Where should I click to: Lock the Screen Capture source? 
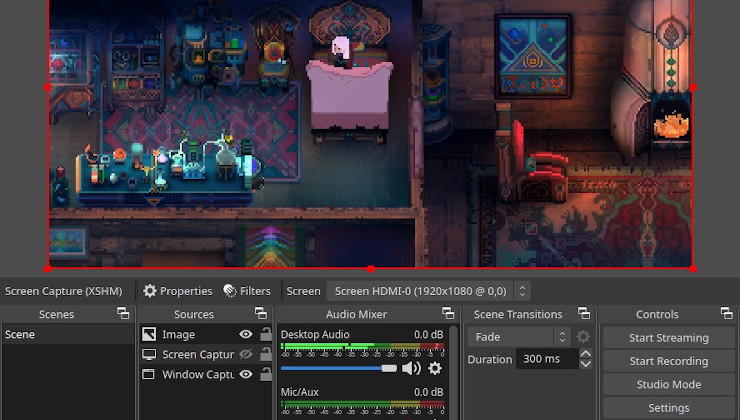tap(266, 354)
